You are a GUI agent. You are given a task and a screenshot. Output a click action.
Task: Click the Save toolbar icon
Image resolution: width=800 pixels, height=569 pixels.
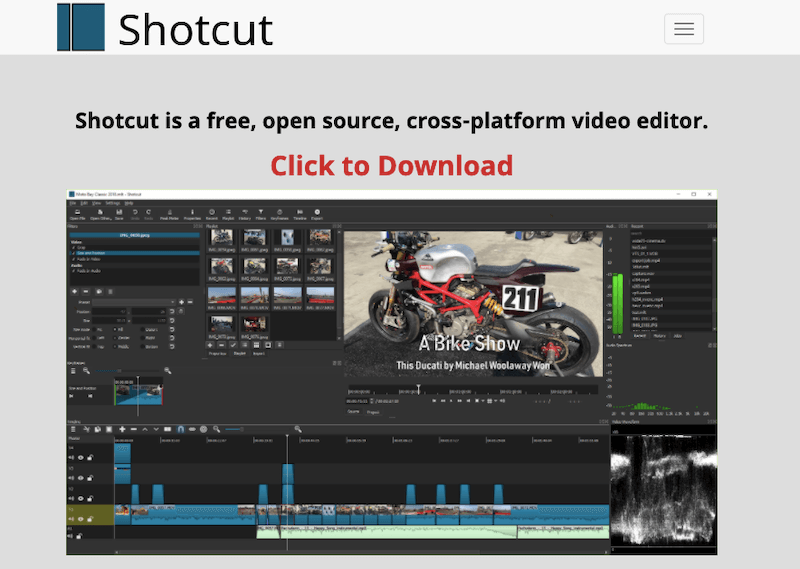[119, 214]
